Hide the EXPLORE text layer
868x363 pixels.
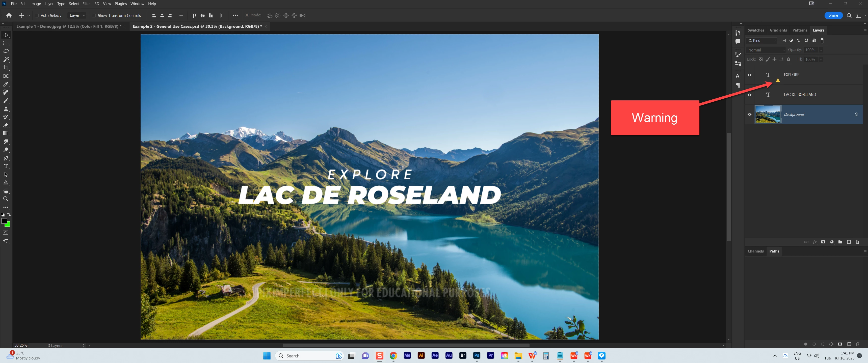(749, 75)
